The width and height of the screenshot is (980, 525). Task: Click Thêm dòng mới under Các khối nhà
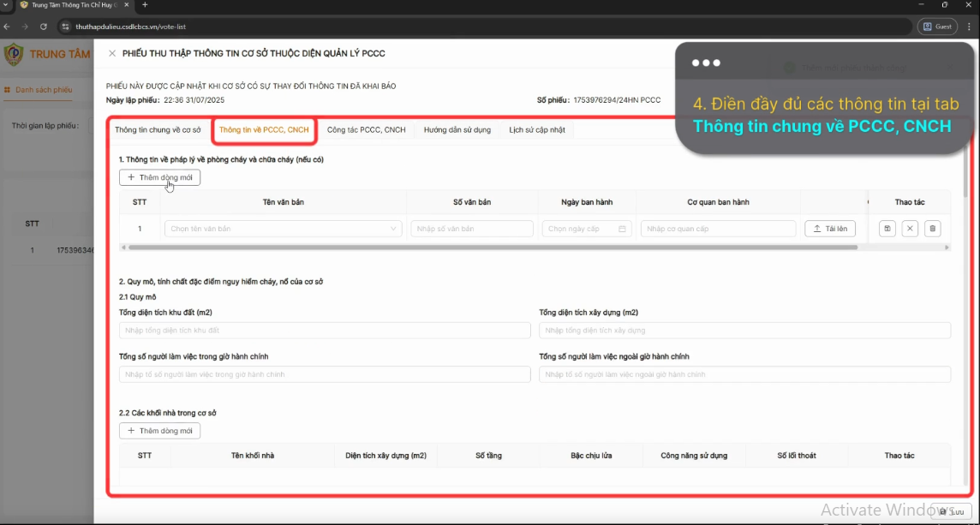(x=160, y=431)
